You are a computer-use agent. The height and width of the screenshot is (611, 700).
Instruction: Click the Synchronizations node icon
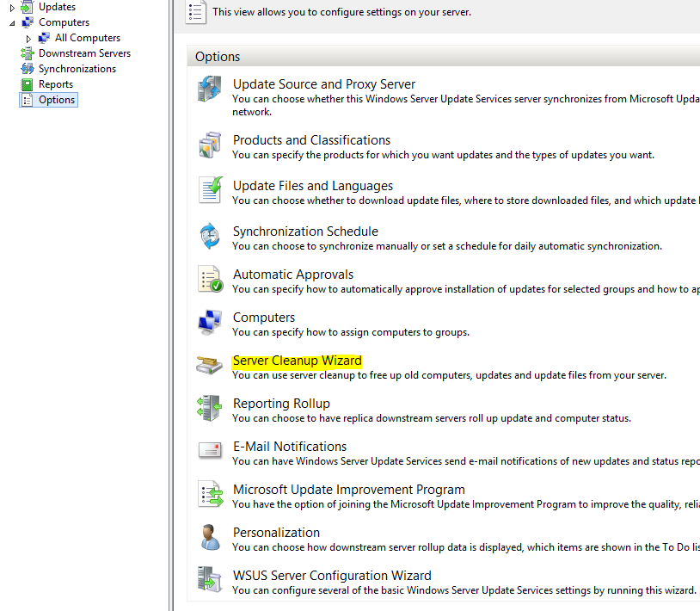click(28, 69)
